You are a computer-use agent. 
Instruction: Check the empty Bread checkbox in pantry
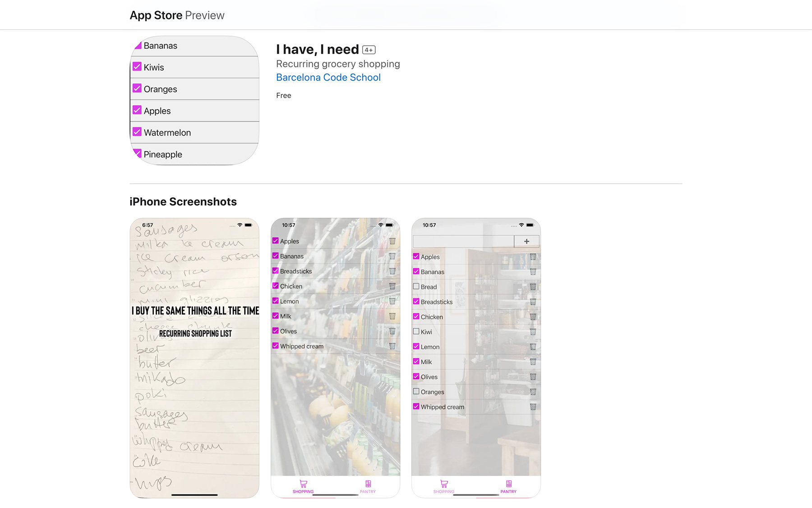tap(416, 286)
